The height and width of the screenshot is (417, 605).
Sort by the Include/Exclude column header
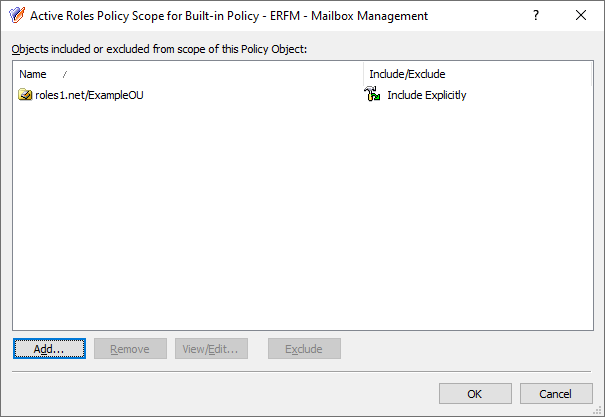[x=477, y=74]
